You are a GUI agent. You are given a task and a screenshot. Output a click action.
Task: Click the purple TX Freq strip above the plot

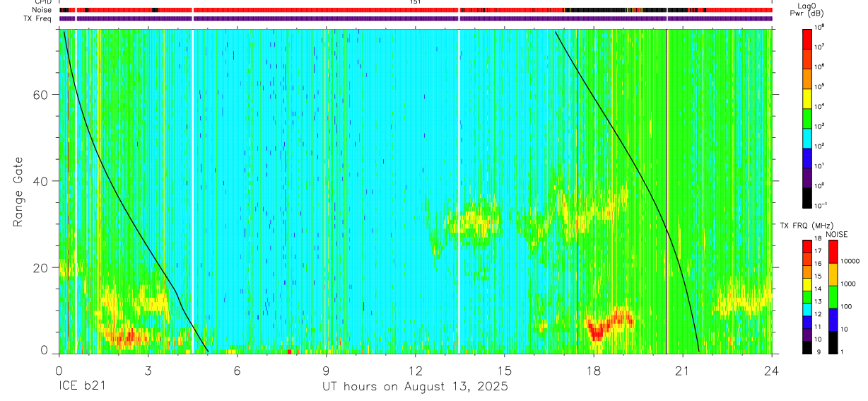coord(415,18)
